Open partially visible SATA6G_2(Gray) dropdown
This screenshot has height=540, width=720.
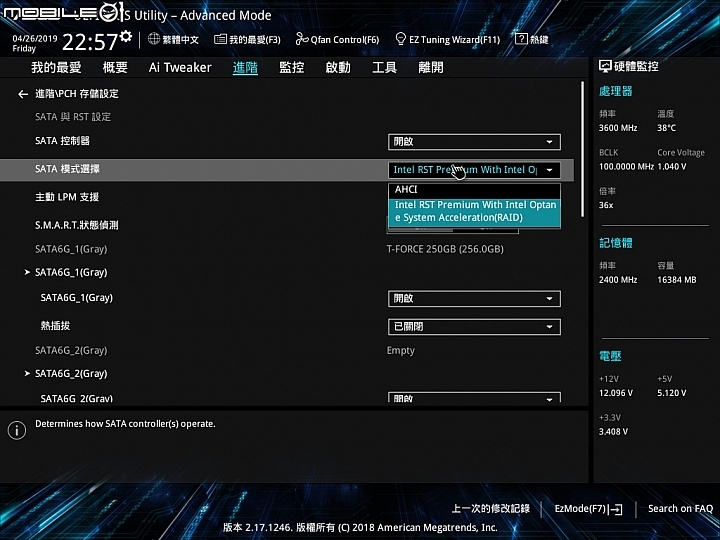coord(474,397)
